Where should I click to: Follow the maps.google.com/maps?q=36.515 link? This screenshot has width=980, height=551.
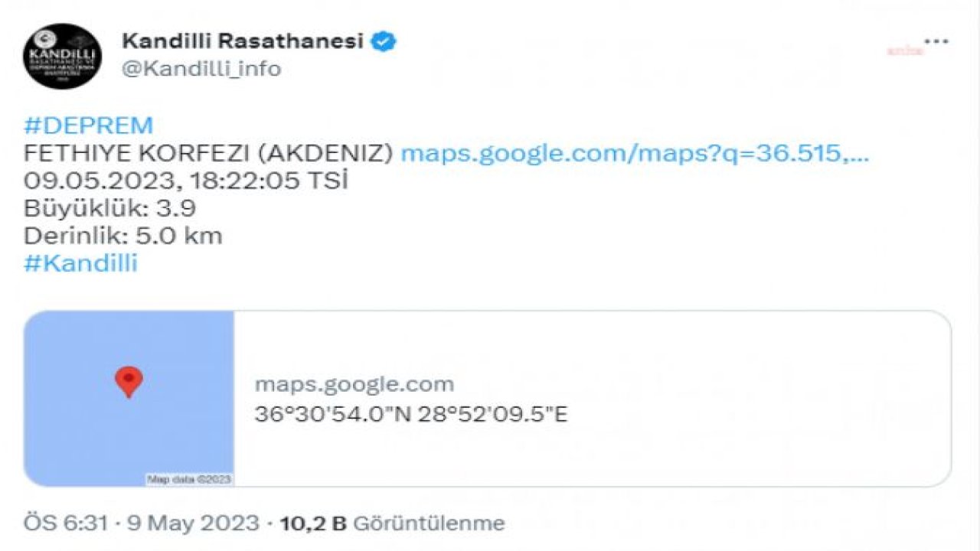point(635,154)
